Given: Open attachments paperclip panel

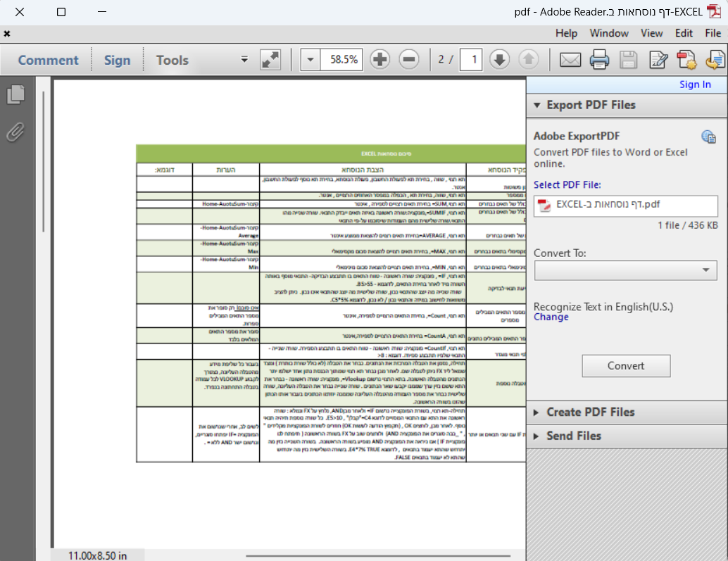Looking at the screenshot, I should [15, 132].
